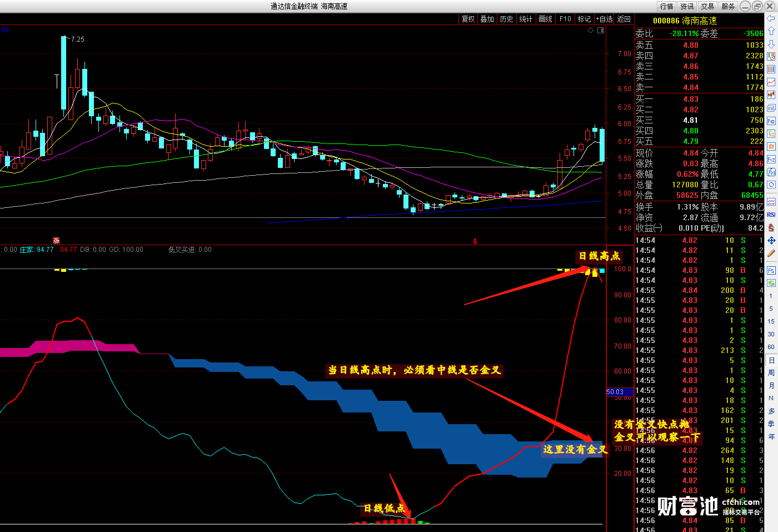This screenshot has height=532, width=778.
Task: Click the 庄家: 94.77 indicator label
Action: 37,250
